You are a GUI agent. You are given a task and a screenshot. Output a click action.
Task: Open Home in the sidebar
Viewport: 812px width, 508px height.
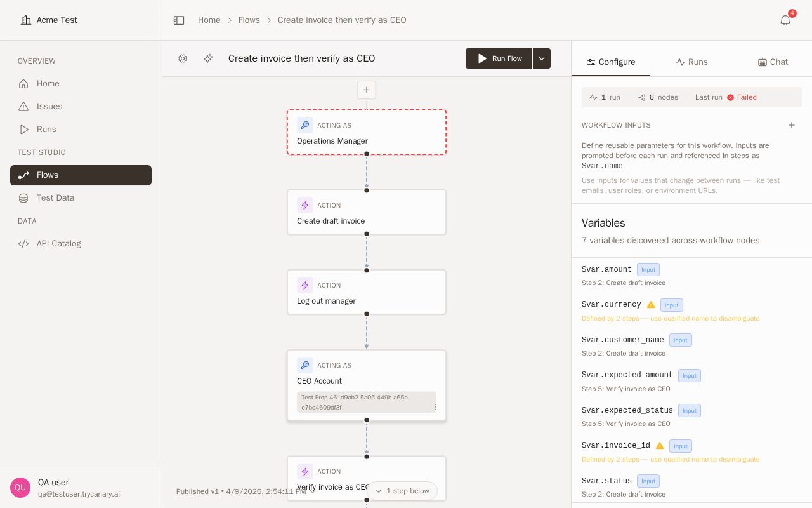coord(81,84)
